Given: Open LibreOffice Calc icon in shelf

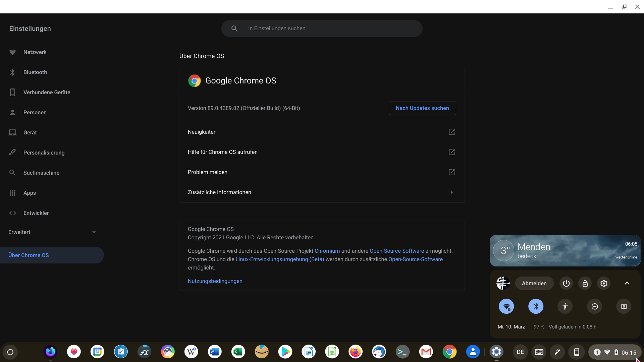Looking at the screenshot, I should (x=332, y=352).
